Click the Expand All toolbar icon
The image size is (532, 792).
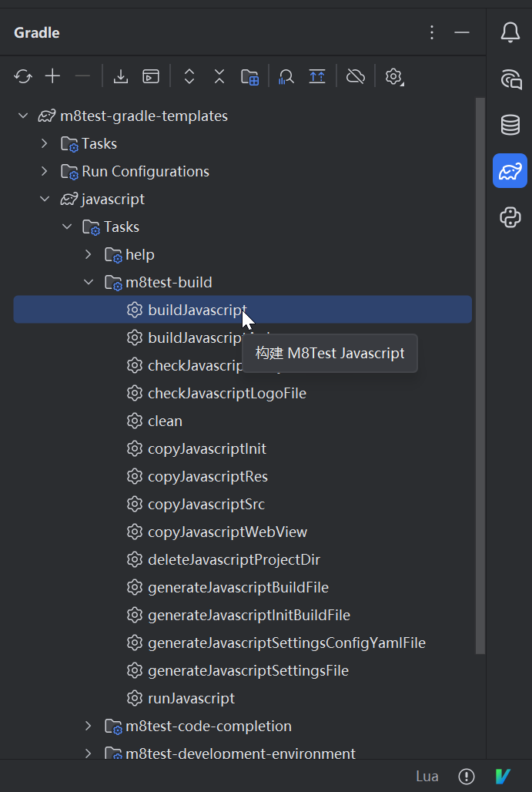[x=189, y=76]
